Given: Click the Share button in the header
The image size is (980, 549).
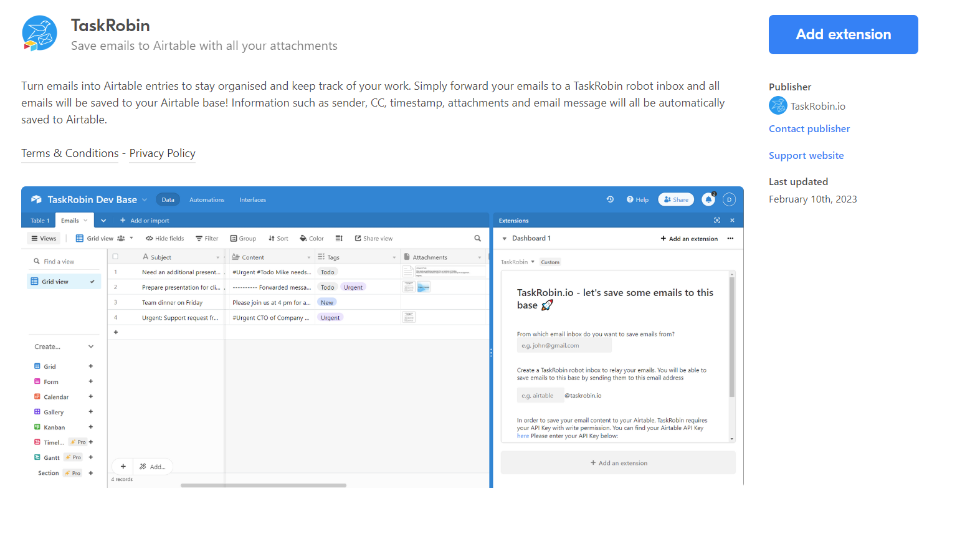Looking at the screenshot, I should pos(676,199).
